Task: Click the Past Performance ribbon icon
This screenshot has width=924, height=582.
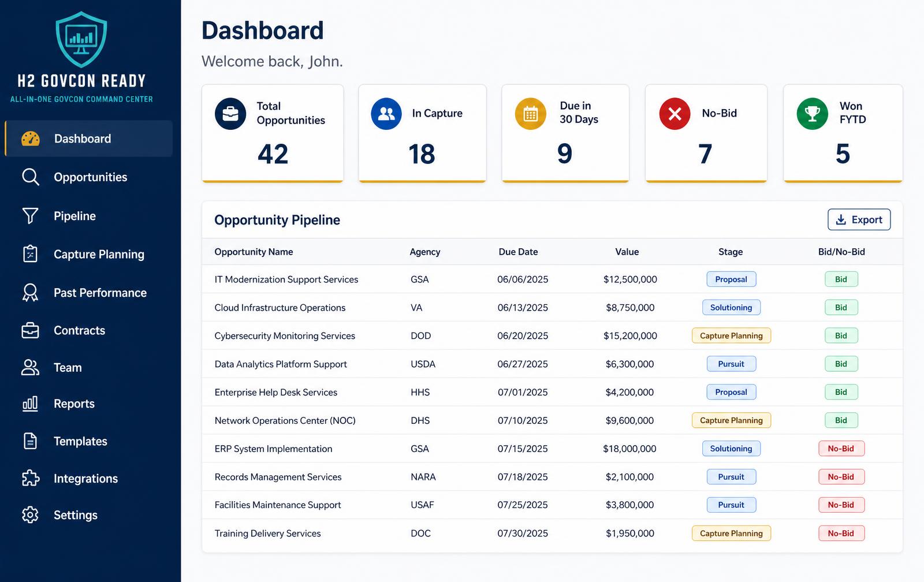Action: [x=30, y=292]
